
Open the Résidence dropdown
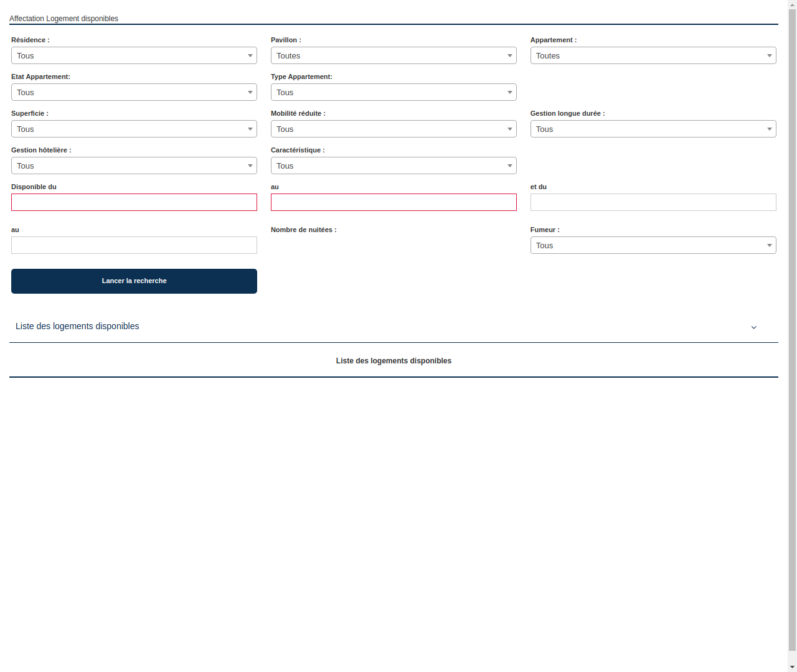click(134, 55)
